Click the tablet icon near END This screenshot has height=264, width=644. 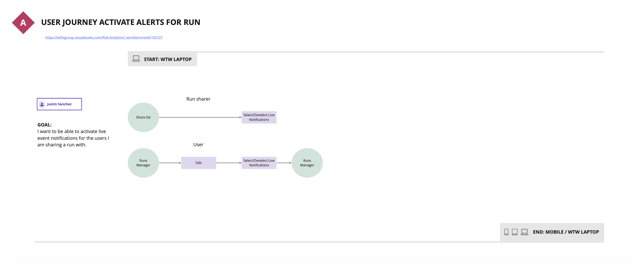(x=514, y=232)
